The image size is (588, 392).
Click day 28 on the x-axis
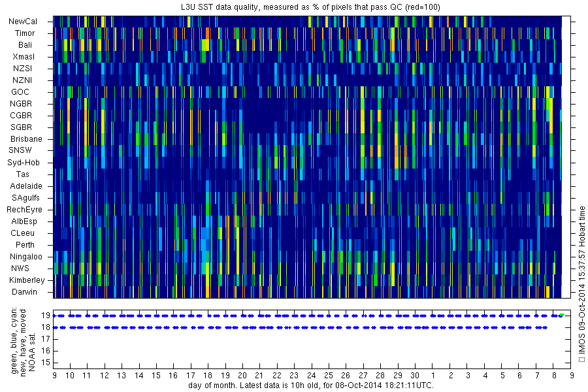tap(380, 376)
